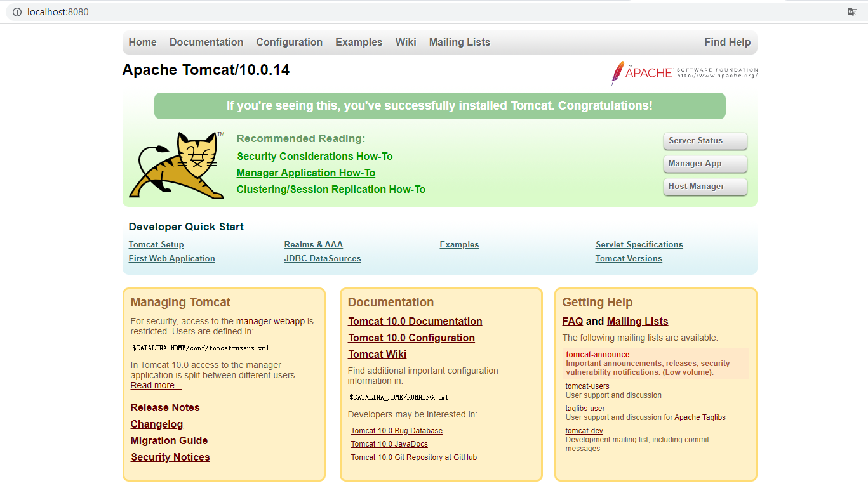Screen dimensions: 868x486
Task: Open Clustering/Session Replication How-To link
Action: 331,190
